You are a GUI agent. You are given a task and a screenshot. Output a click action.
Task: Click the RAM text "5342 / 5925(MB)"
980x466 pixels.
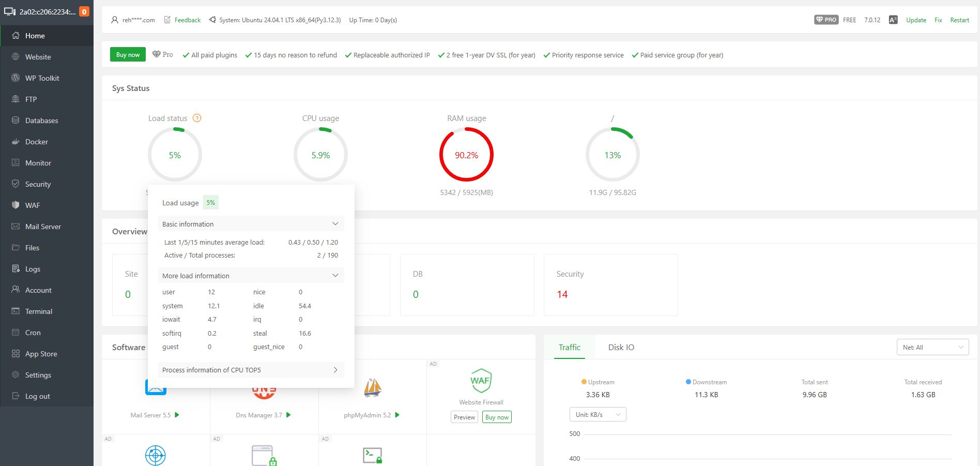[x=466, y=192]
